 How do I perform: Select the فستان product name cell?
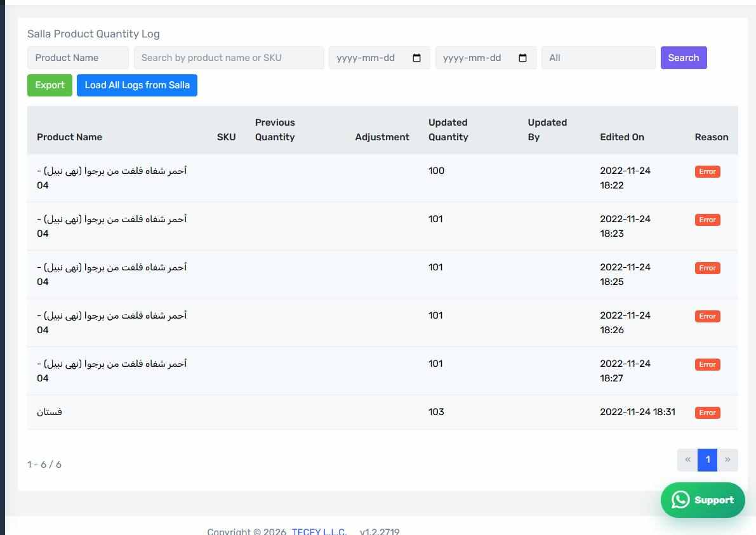point(49,412)
